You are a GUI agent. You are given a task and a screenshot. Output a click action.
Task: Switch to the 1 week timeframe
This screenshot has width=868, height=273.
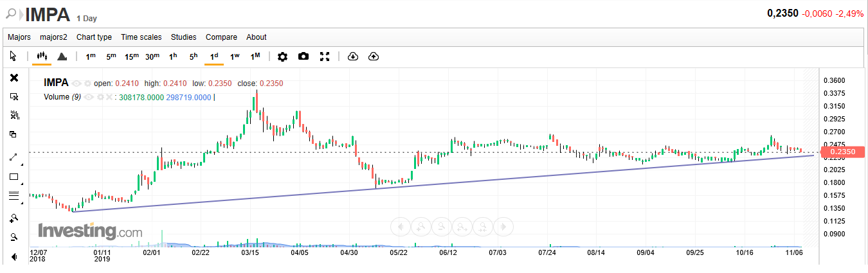[x=235, y=57]
